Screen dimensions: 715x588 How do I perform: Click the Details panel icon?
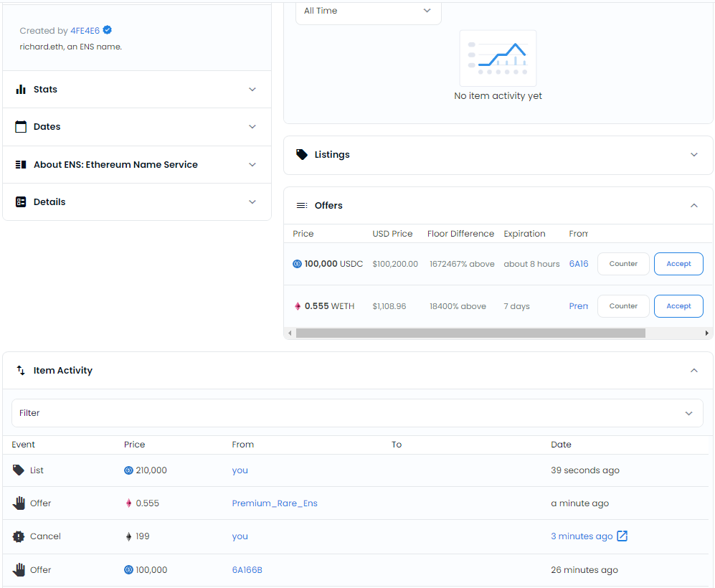pyautogui.click(x=21, y=202)
